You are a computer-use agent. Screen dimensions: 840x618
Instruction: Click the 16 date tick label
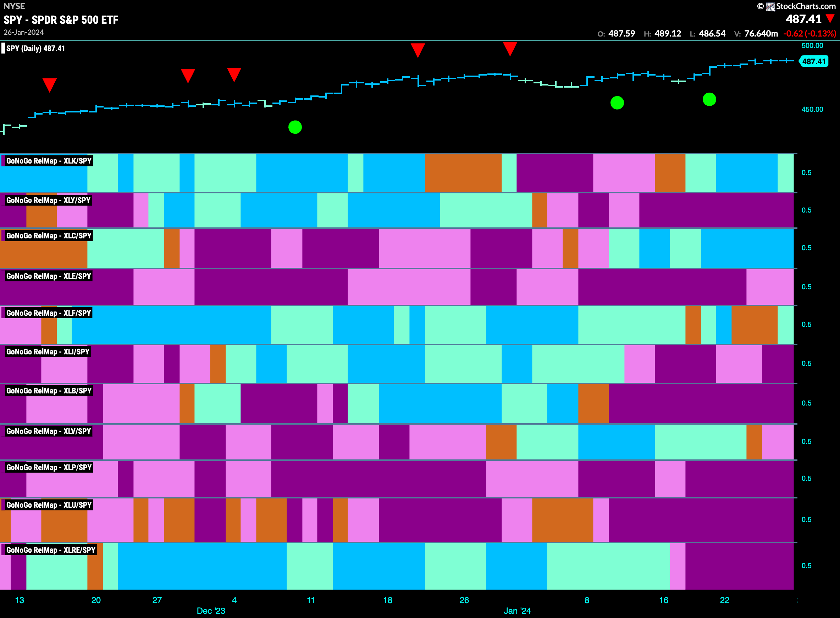click(x=663, y=600)
